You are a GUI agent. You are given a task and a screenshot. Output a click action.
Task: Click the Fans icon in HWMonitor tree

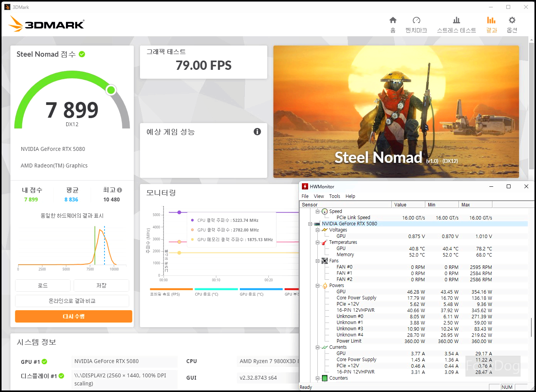tap(325, 261)
